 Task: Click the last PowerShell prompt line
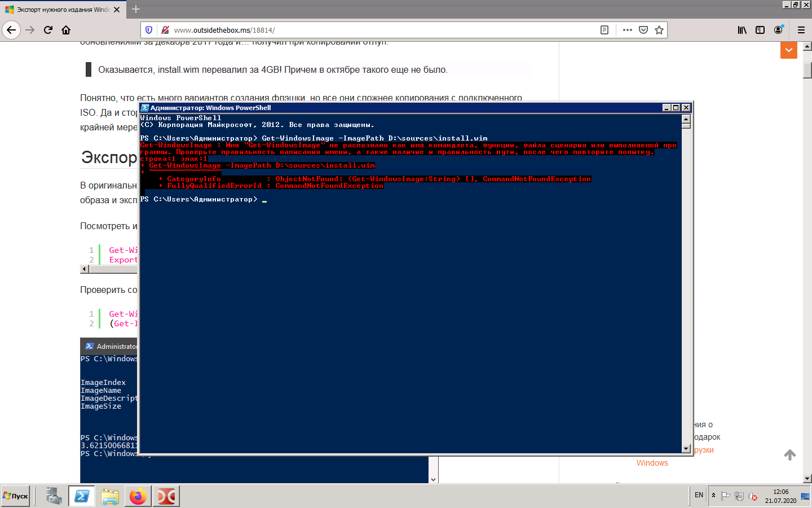point(203,199)
